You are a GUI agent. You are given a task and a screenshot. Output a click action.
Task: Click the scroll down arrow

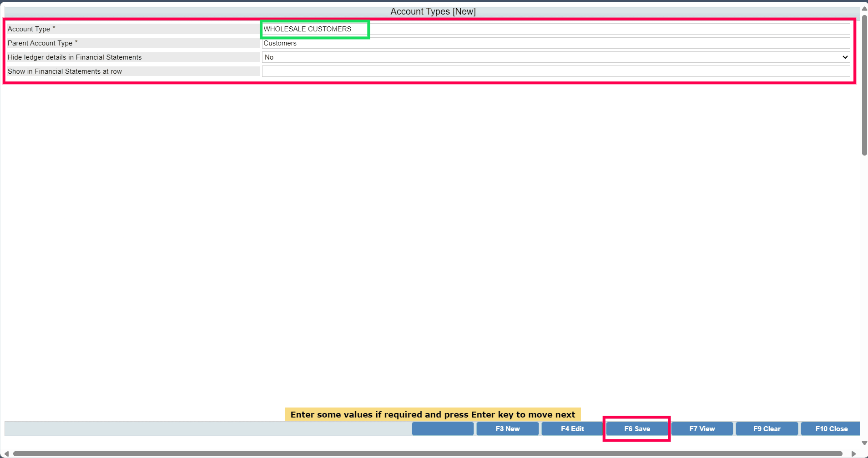[864, 443]
